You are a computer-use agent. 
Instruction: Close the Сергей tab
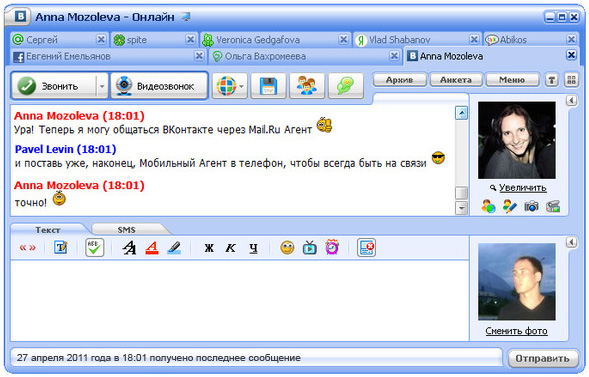point(101,39)
